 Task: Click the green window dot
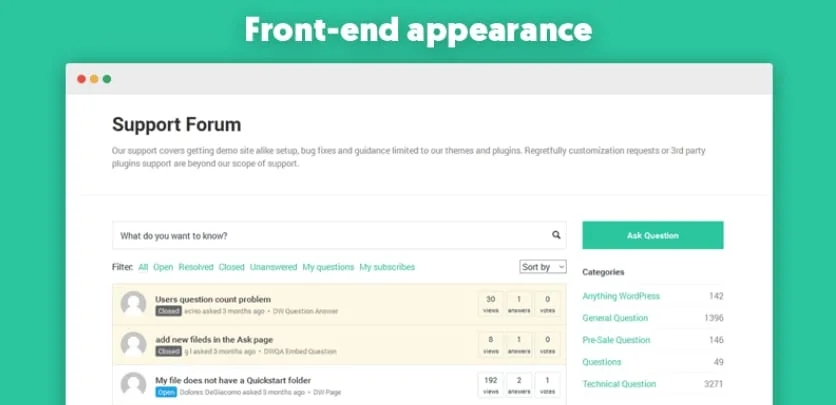107,79
